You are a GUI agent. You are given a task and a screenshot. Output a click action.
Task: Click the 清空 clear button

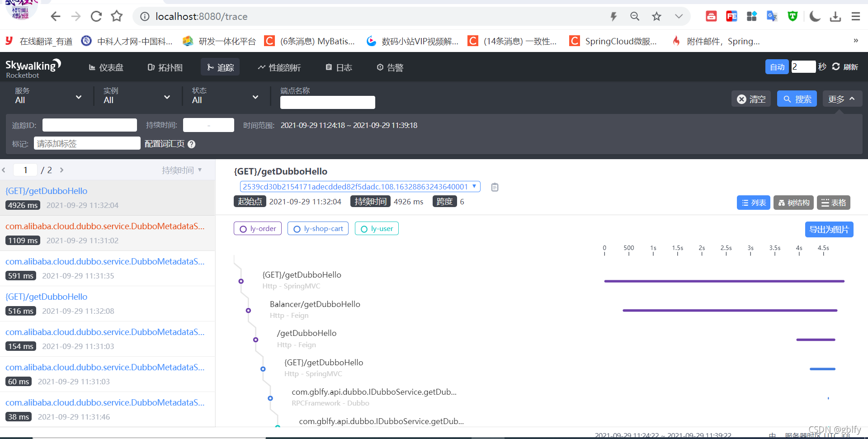[x=751, y=99]
